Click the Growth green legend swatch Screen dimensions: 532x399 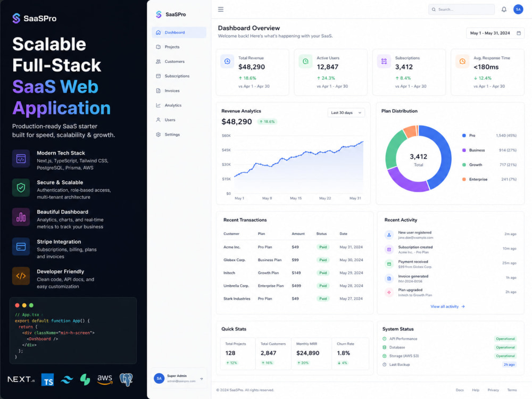pos(464,164)
